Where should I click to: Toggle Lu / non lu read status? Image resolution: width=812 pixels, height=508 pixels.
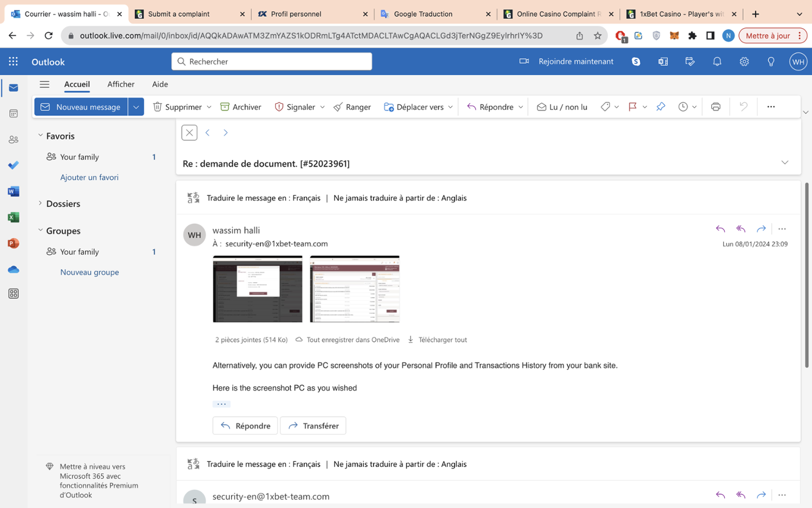[x=562, y=107]
